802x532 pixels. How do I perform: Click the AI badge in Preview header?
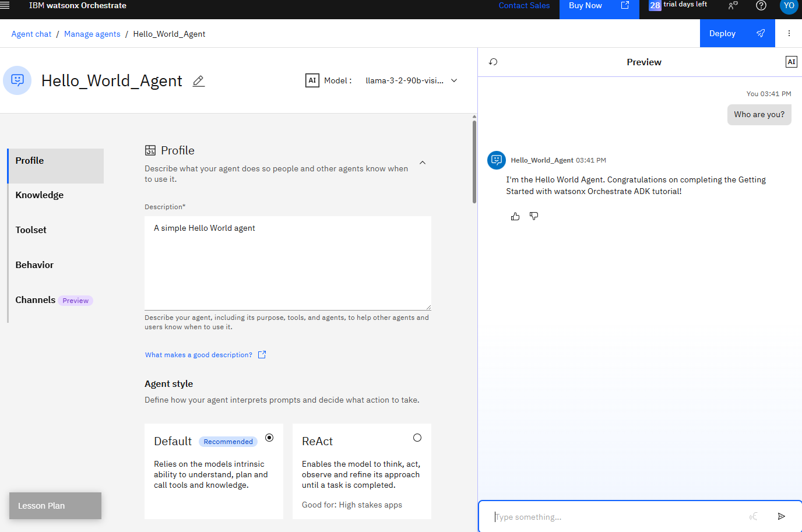pyautogui.click(x=792, y=62)
